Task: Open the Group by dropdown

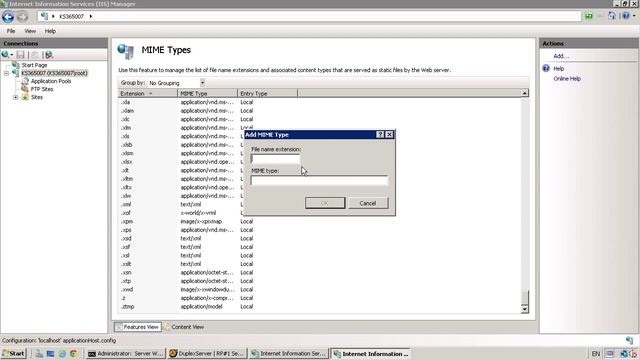Action: click(202, 83)
